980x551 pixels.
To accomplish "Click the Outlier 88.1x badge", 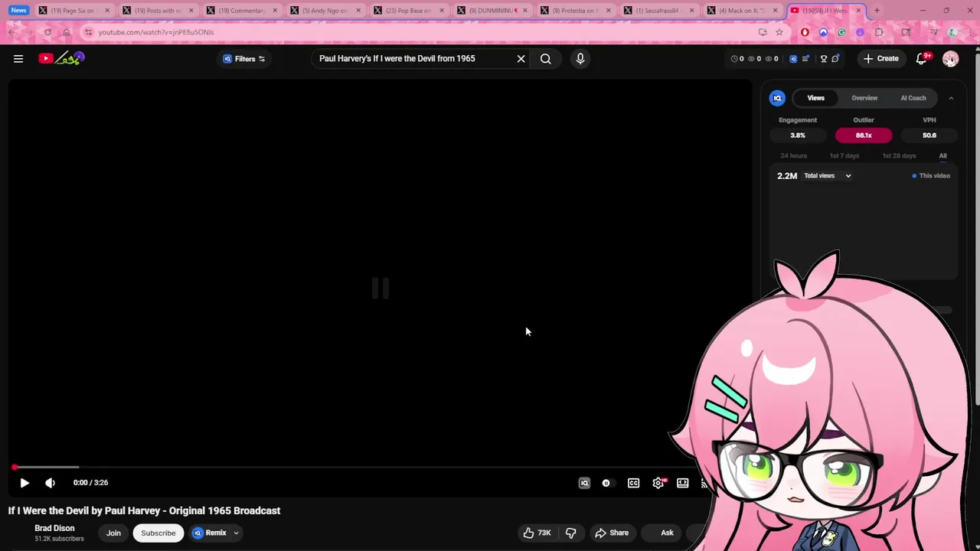I will tap(864, 135).
